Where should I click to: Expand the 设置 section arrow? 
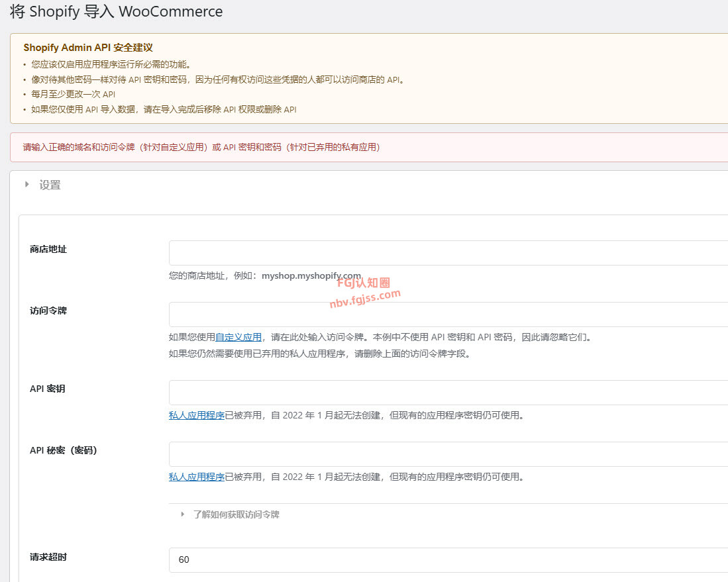pyautogui.click(x=27, y=185)
